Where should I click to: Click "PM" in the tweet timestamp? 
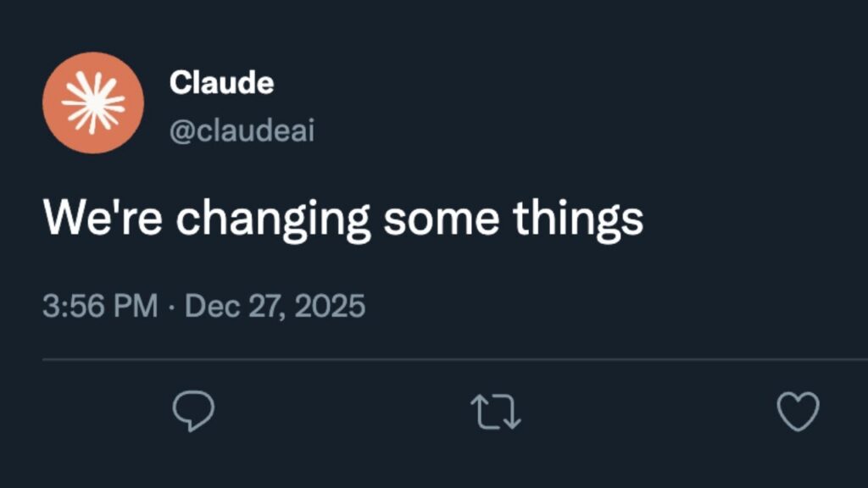coord(136,305)
